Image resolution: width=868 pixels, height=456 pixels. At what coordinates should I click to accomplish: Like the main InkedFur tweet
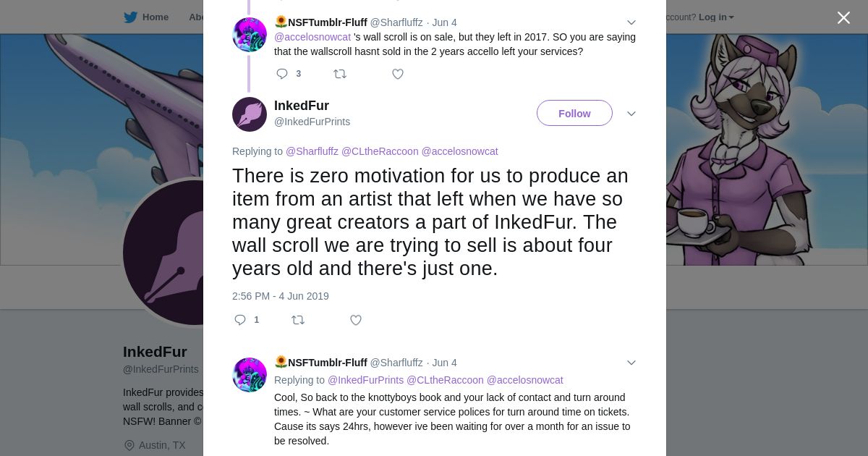click(355, 320)
